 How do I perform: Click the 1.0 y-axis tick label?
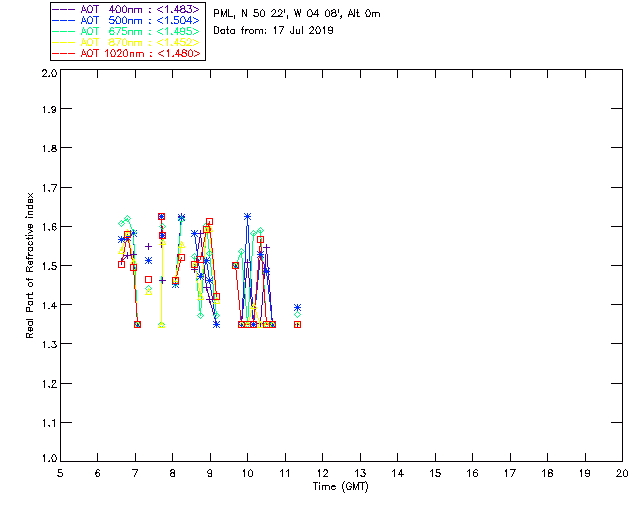pyautogui.click(x=46, y=461)
